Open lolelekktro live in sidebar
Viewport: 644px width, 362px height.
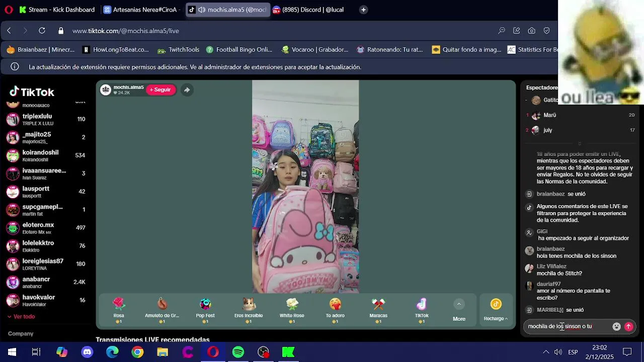[46, 246]
